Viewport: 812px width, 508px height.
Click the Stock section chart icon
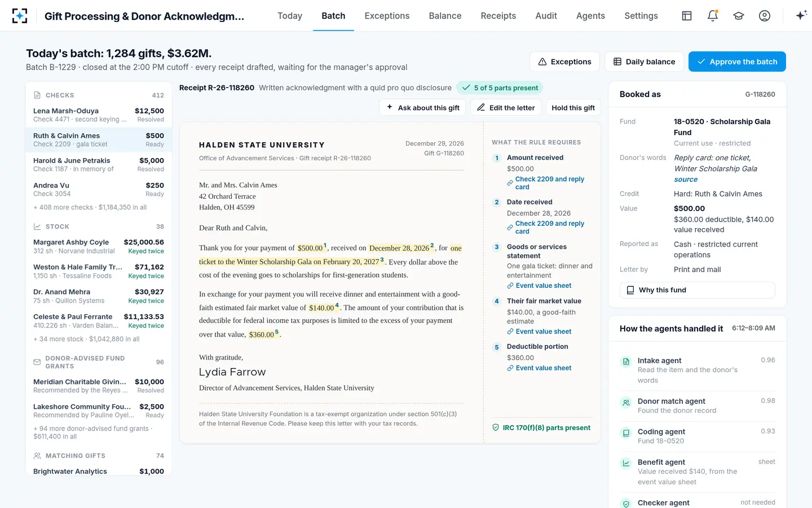37,226
